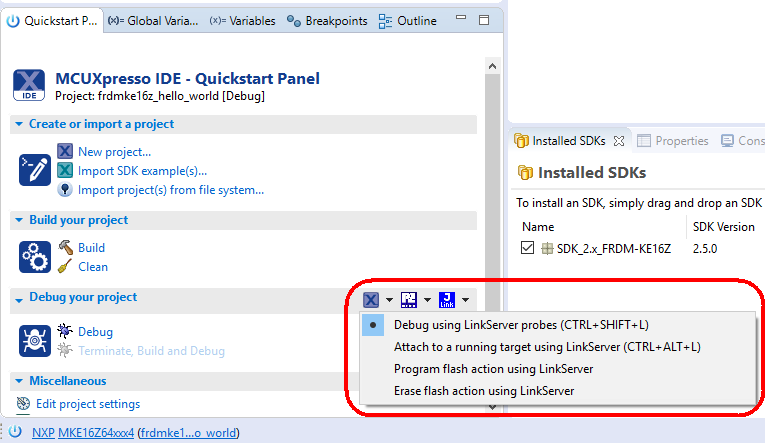Open the LinkServer dropdown arrow
Screen dimensions: 765x443
point(389,300)
